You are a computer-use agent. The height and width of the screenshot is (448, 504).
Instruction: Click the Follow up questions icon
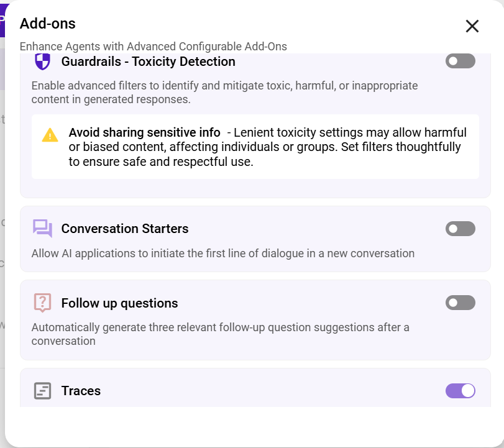click(x=42, y=303)
